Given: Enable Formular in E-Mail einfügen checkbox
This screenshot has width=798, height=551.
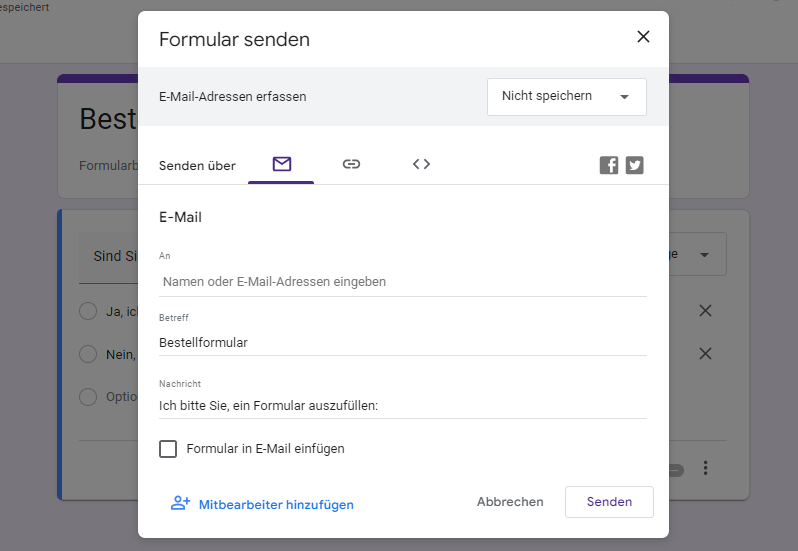Looking at the screenshot, I should (168, 449).
